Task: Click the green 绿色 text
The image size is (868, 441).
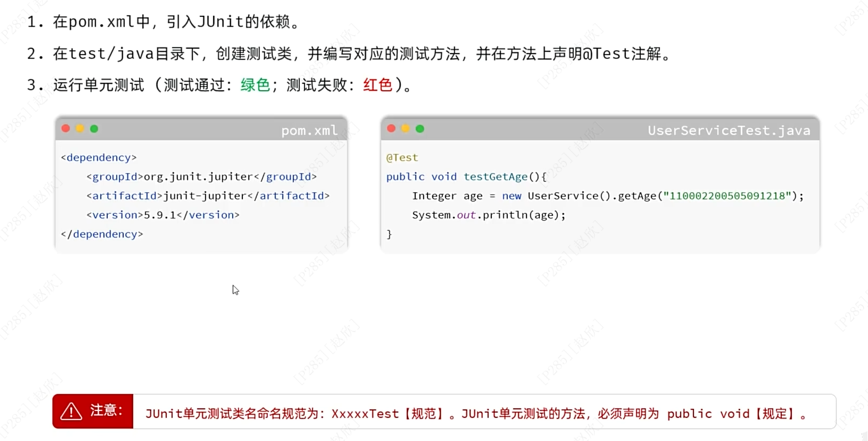Action: [255, 84]
